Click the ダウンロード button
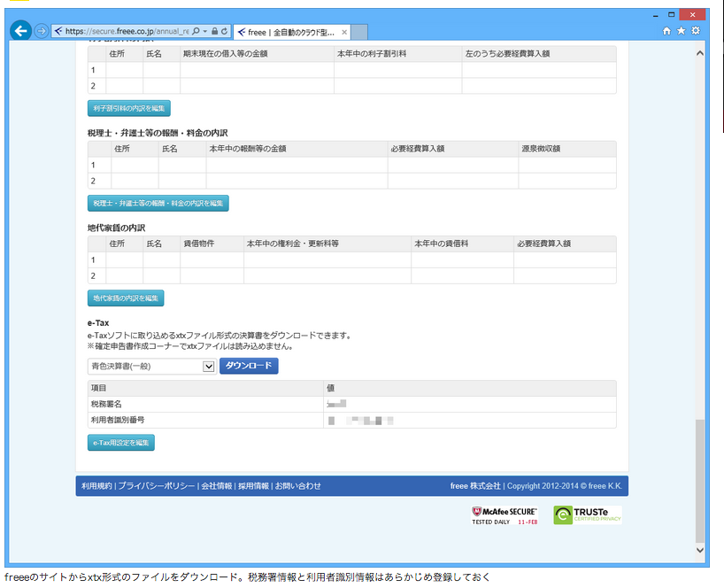The width and height of the screenshot is (724, 588). [x=251, y=366]
